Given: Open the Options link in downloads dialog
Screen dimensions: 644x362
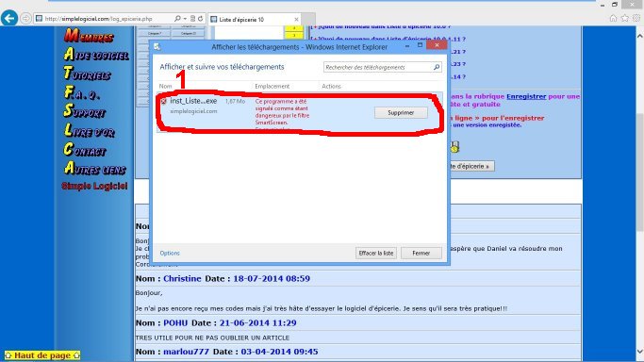Looking at the screenshot, I should pos(170,253).
